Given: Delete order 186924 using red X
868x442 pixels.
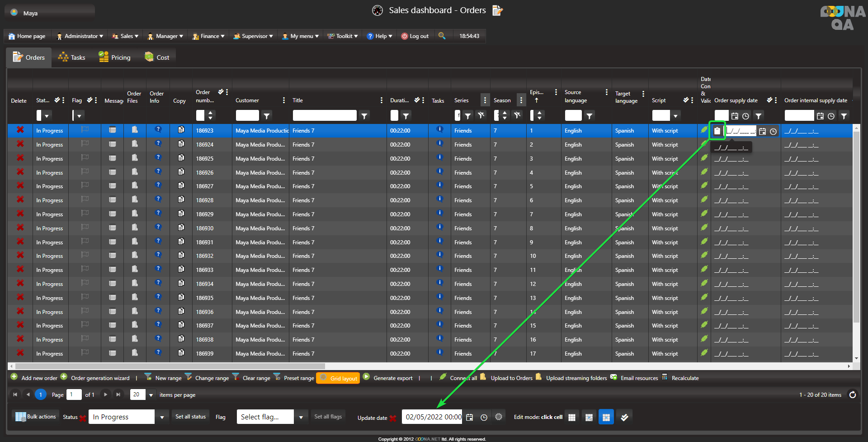Looking at the screenshot, I should coord(20,144).
